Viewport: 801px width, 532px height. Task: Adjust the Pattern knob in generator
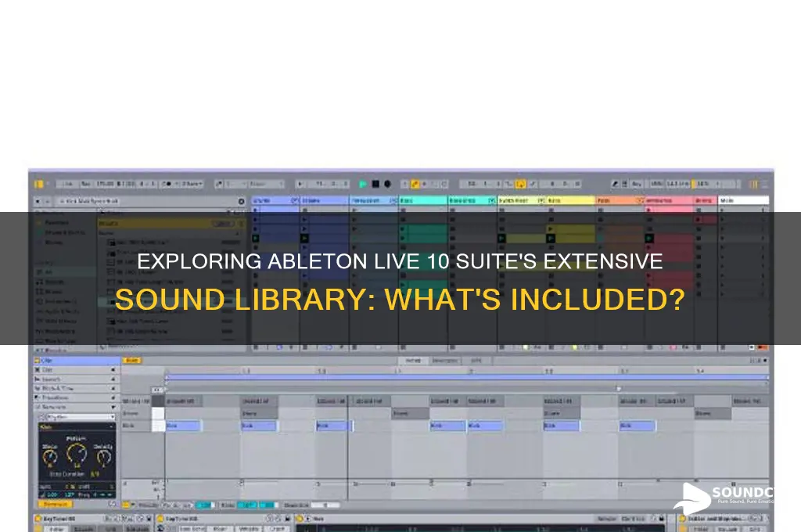(77, 454)
